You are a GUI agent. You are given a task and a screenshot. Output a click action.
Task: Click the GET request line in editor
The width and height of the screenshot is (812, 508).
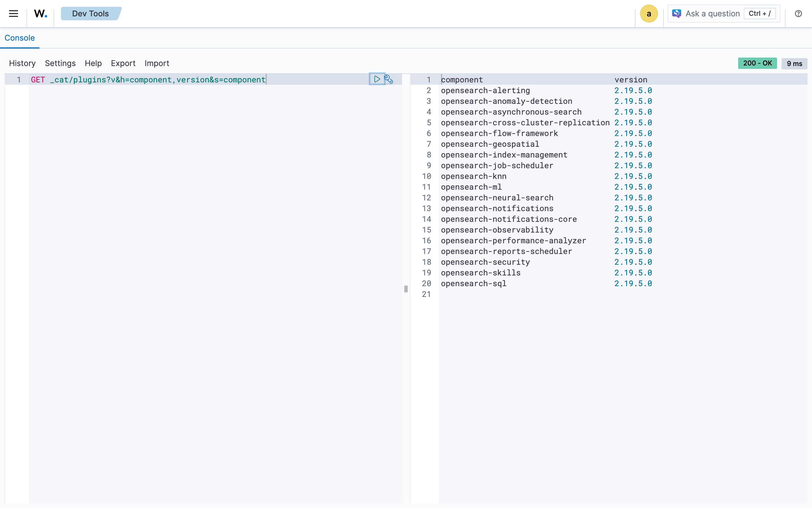pyautogui.click(x=148, y=80)
